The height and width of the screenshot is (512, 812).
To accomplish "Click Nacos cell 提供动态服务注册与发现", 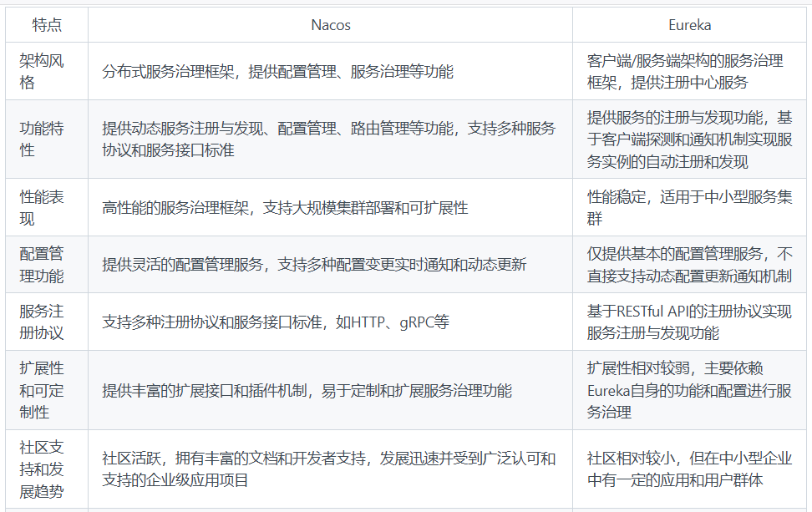I will pos(330,139).
